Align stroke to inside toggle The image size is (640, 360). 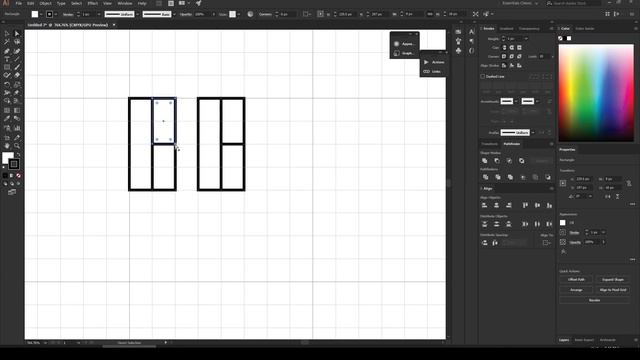511,65
